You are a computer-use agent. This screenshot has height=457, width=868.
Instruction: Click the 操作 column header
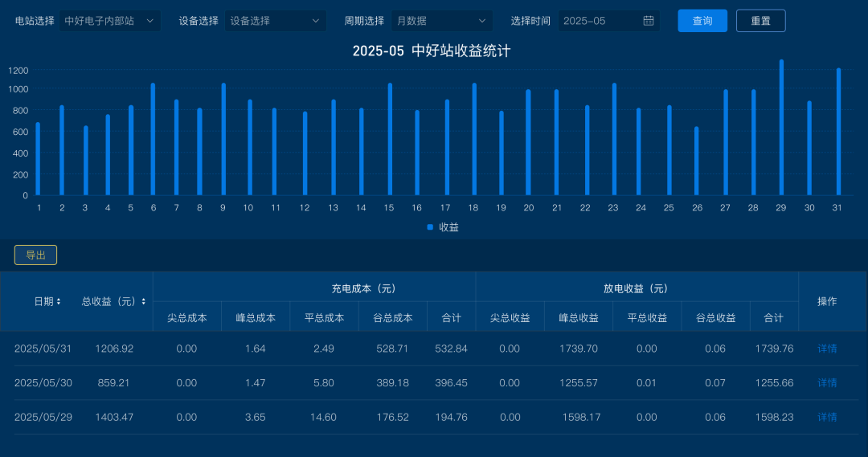coord(827,301)
